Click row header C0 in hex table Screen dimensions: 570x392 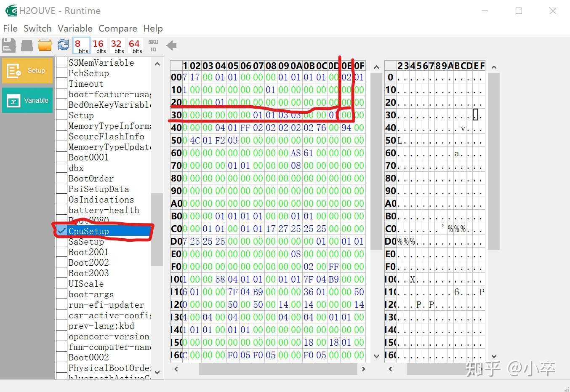(176, 229)
